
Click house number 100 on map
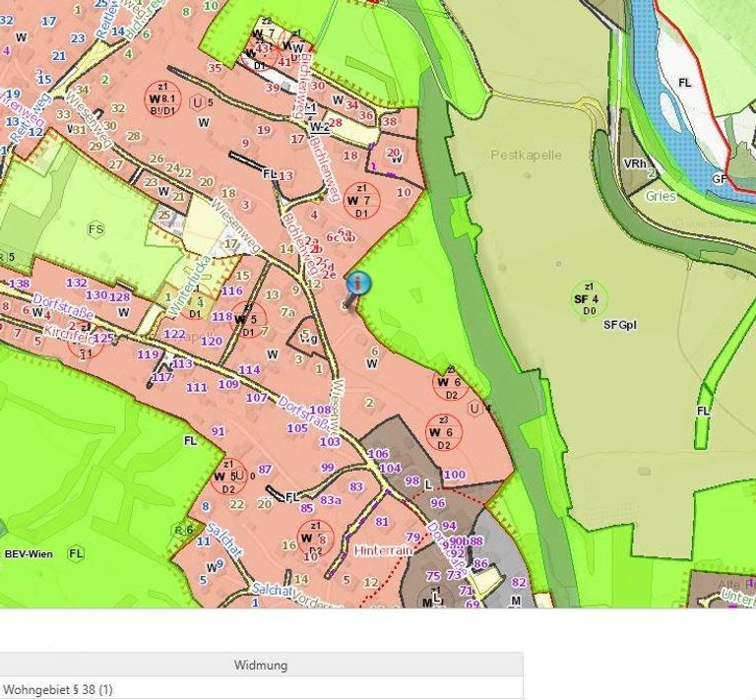[x=454, y=475]
